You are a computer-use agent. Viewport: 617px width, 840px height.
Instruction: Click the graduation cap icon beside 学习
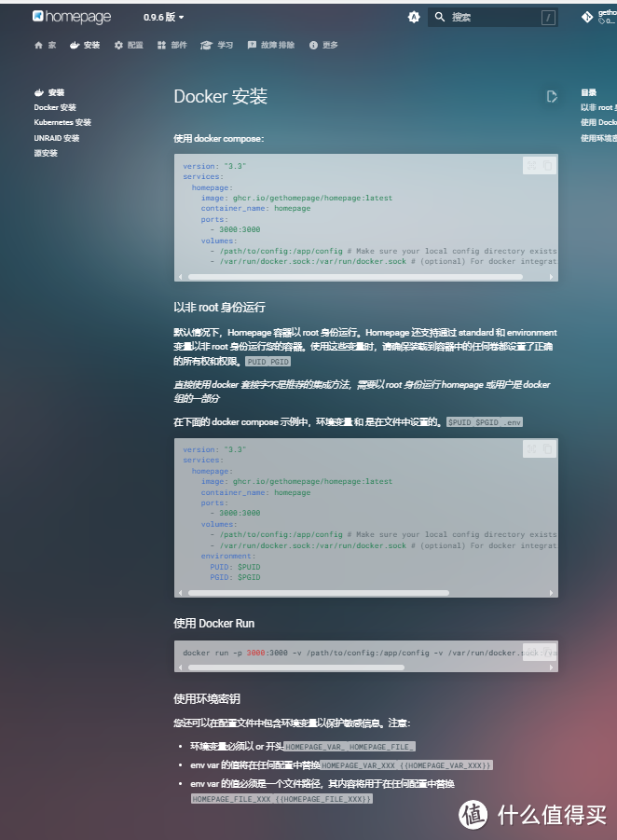coord(206,45)
